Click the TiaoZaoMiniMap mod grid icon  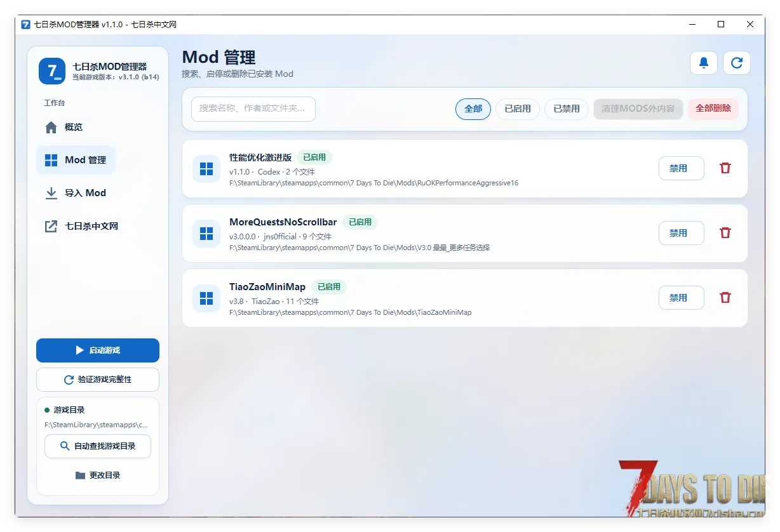[x=206, y=298]
